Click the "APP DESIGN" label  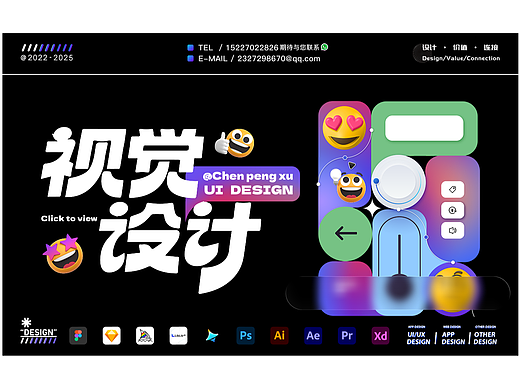click(453, 338)
